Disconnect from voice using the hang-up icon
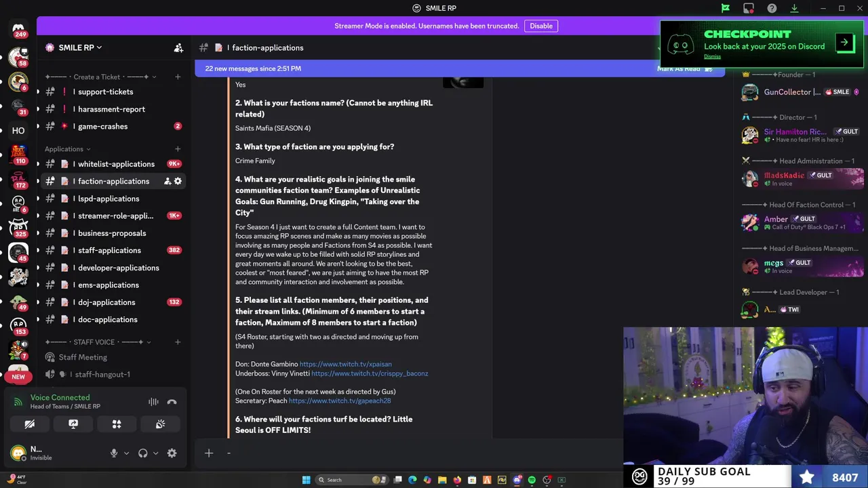 point(172,402)
